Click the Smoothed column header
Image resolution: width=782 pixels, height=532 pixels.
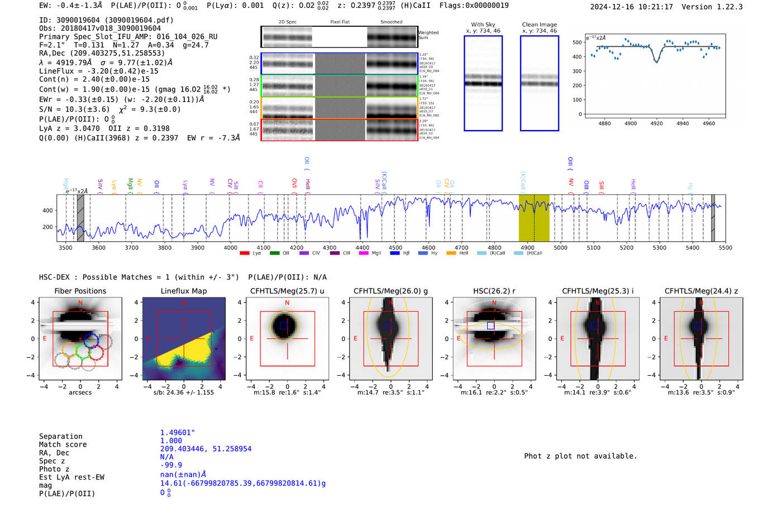(391, 22)
